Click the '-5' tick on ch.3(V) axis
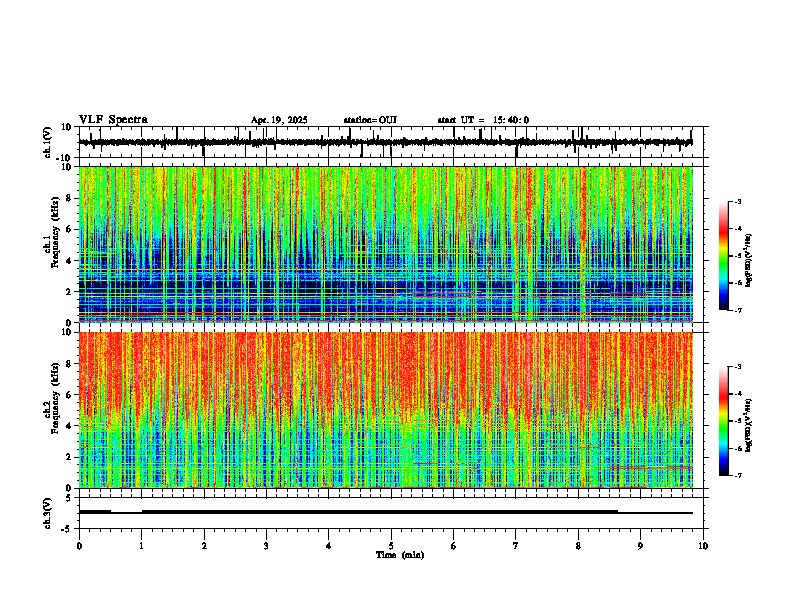 click(67, 529)
